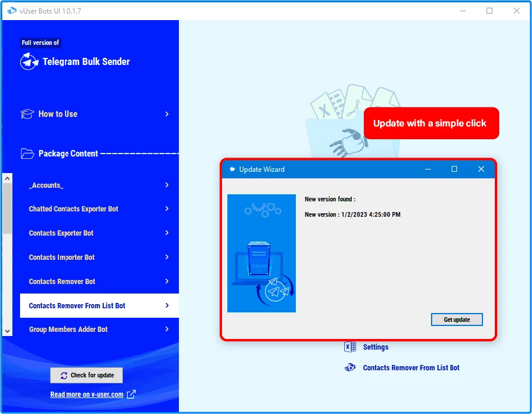Click the vUser Bots app icon in title bar

point(12,11)
